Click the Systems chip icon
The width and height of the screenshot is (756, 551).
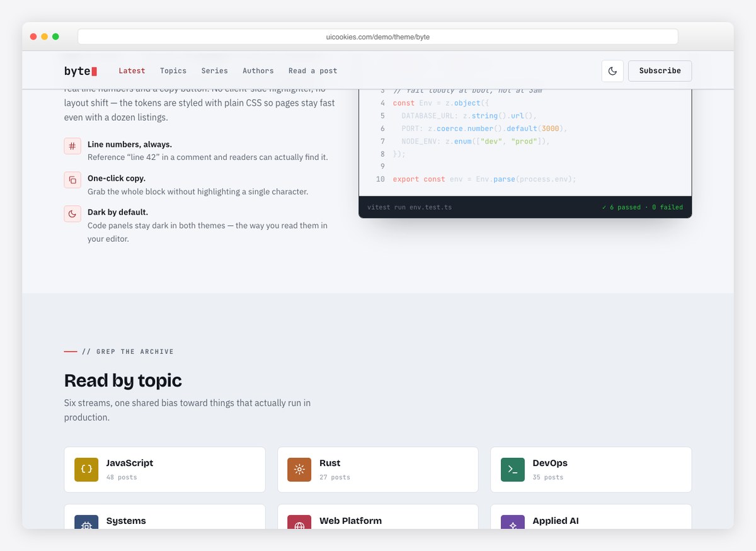[x=86, y=523]
